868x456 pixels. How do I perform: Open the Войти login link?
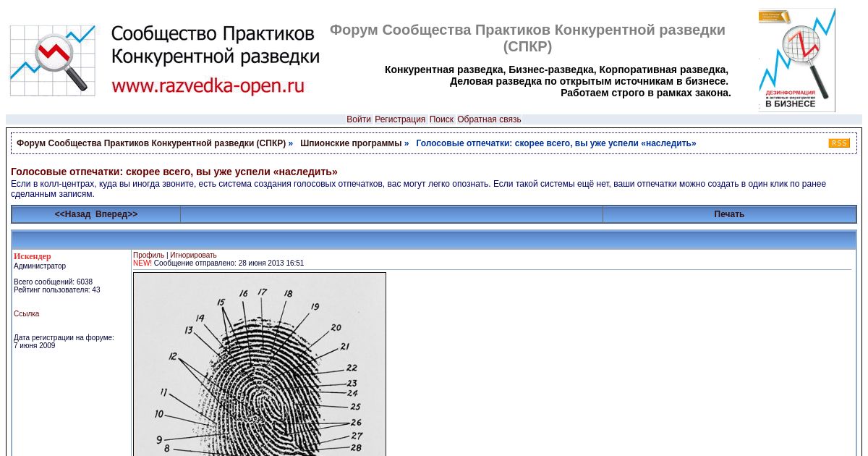[x=359, y=119]
